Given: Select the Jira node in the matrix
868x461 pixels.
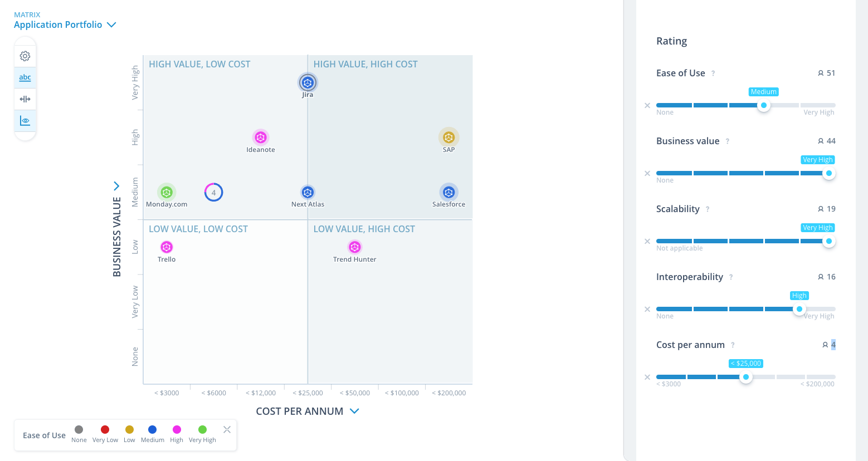Looking at the screenshot, I should click(x=308, y=82).
